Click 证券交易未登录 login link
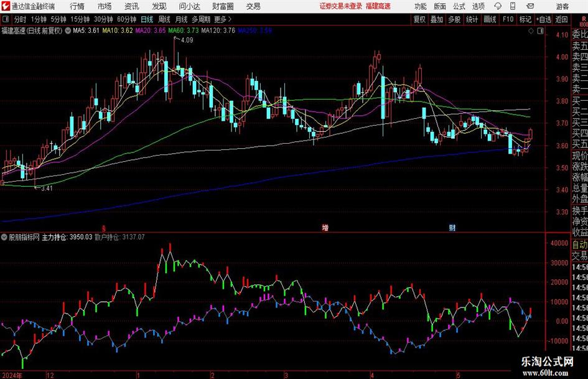 341,6
